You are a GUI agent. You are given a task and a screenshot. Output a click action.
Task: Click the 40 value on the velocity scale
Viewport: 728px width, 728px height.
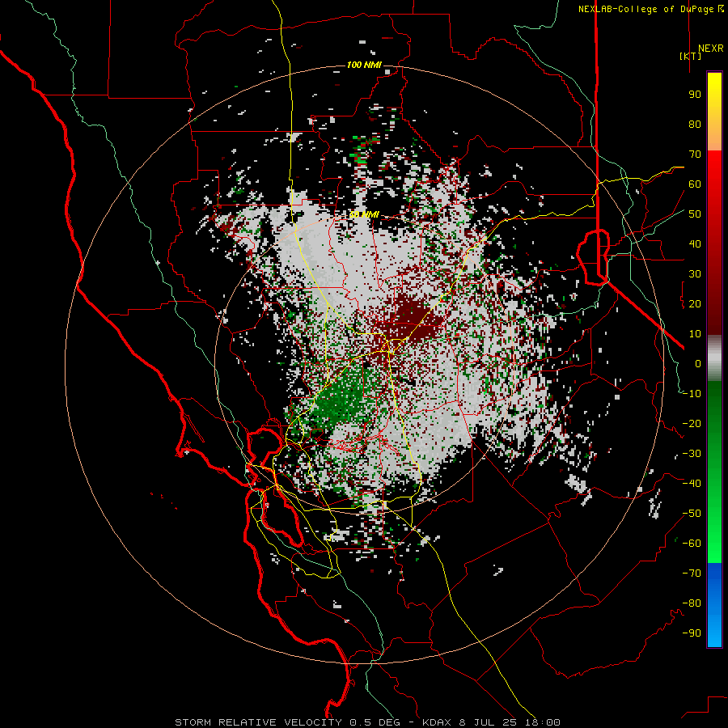[x=695, y=243]
